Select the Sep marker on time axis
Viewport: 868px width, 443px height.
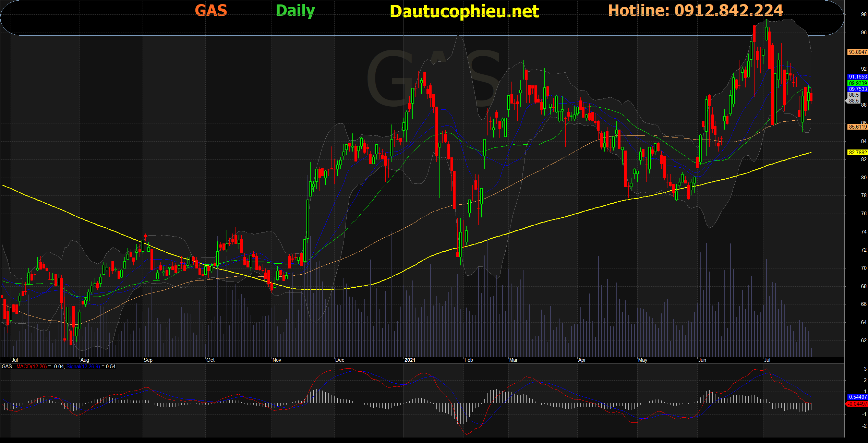148,360
